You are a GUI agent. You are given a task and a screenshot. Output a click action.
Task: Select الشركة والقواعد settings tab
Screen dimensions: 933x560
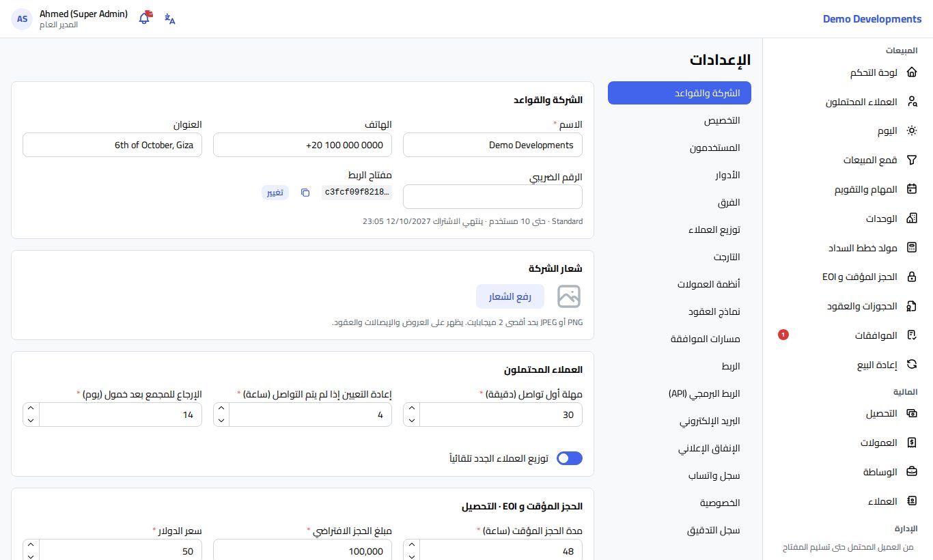pyautogui.click(x=680, y=93)
